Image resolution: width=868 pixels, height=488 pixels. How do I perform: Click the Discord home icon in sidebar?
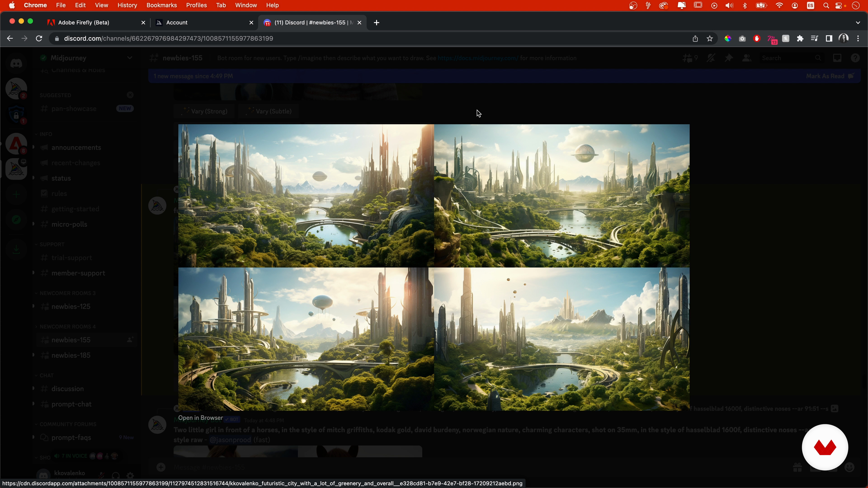16,63
